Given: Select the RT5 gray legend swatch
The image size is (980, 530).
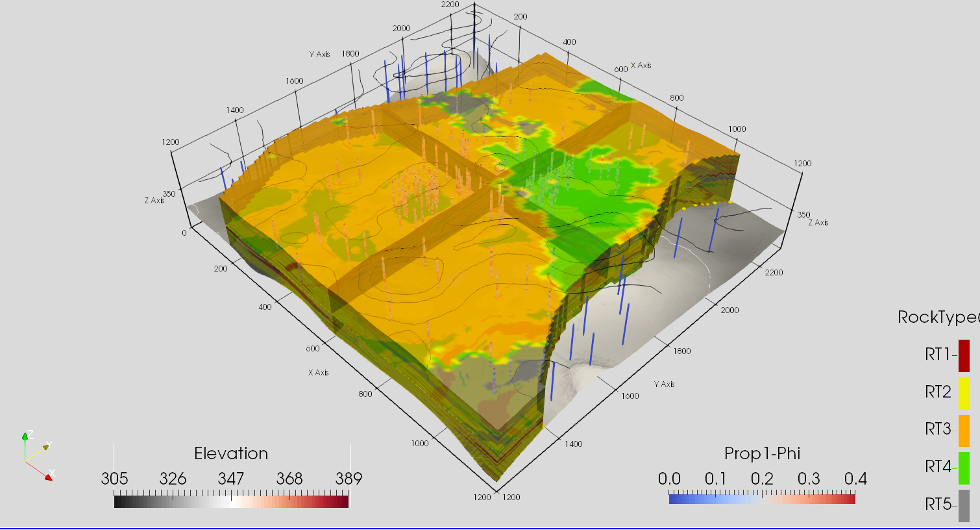Looking at the screenshot, I should pos(964,506).
